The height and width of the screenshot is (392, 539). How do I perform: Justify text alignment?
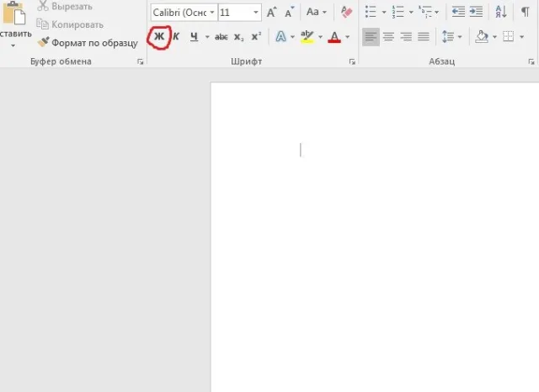coord(424,37)
